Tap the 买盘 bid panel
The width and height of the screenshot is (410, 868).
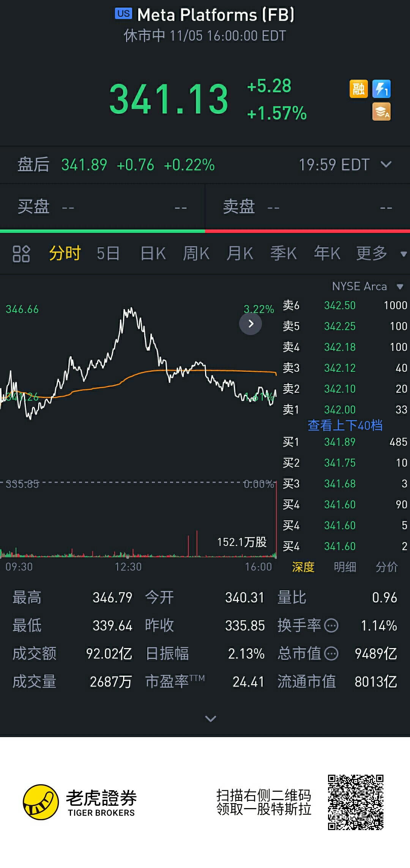pyautogui.click(x=102, y=207)
